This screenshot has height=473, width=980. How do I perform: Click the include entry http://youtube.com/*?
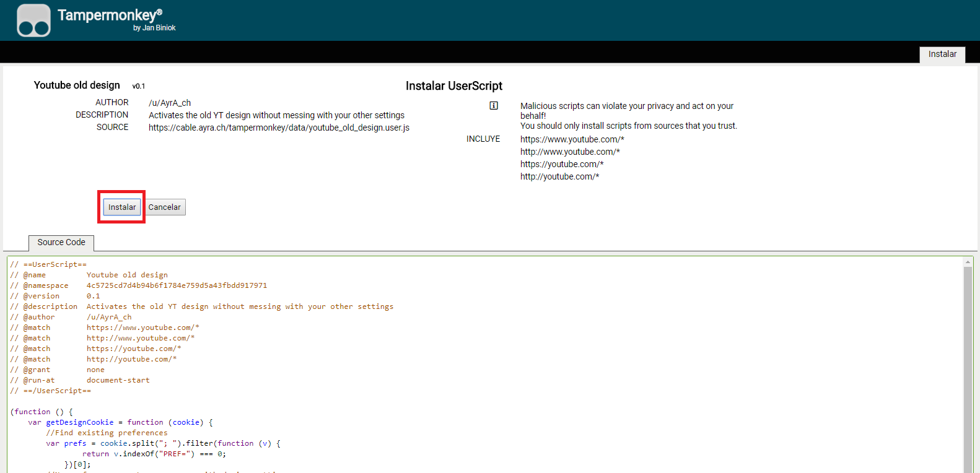coord(560,176)
